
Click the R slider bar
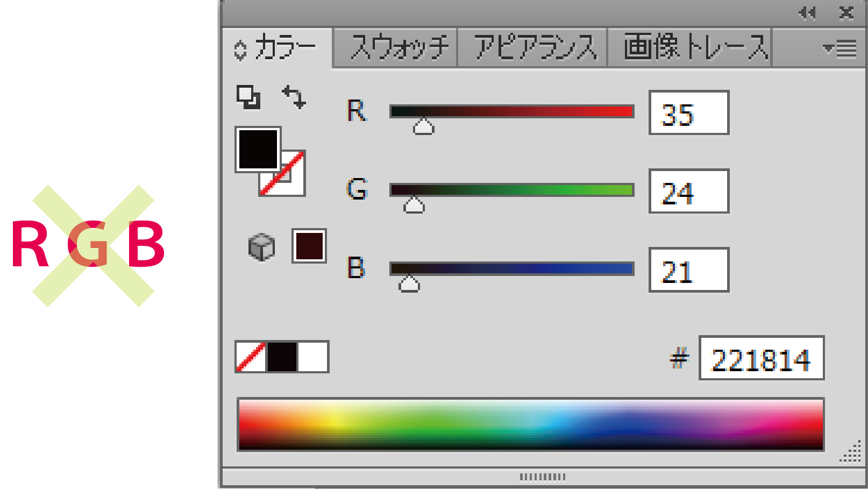(x=511, y=111)
